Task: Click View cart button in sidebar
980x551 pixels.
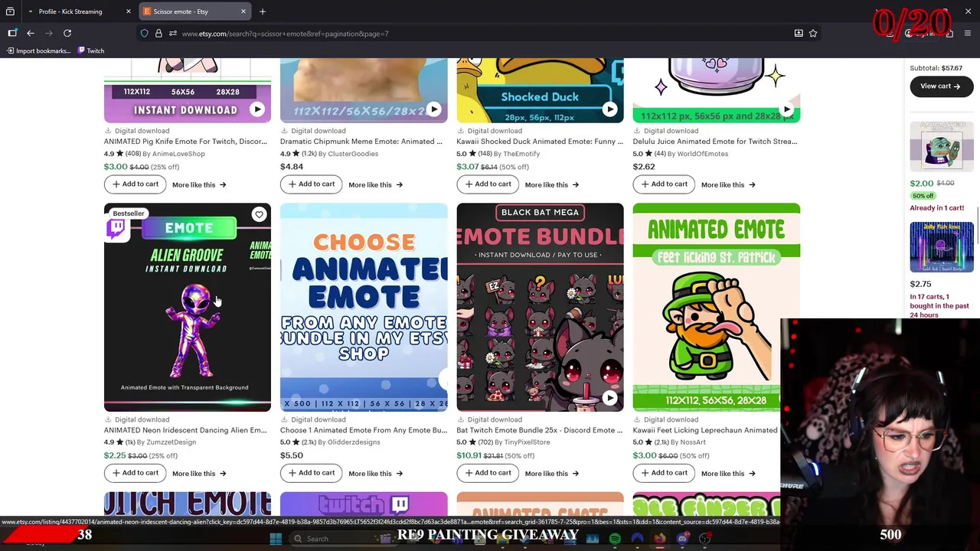Action: 940,86
